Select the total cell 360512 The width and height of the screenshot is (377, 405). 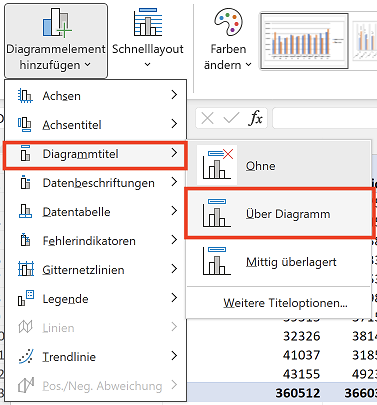(298, 393)
